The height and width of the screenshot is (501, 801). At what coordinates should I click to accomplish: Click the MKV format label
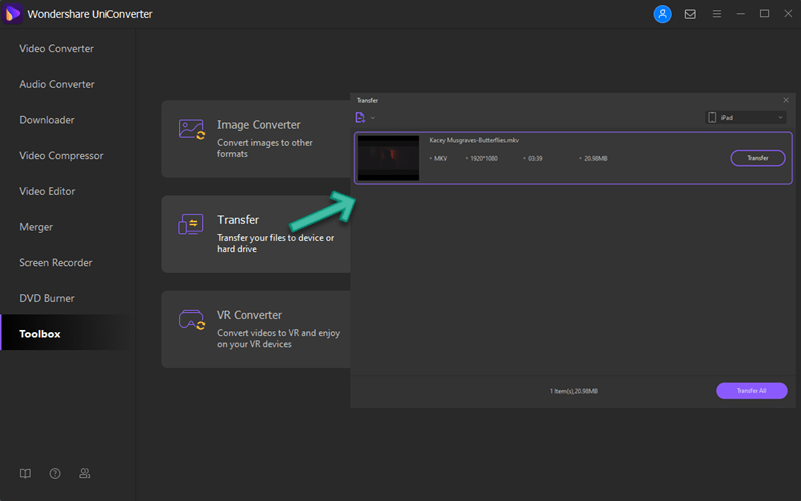pos(440,159)
